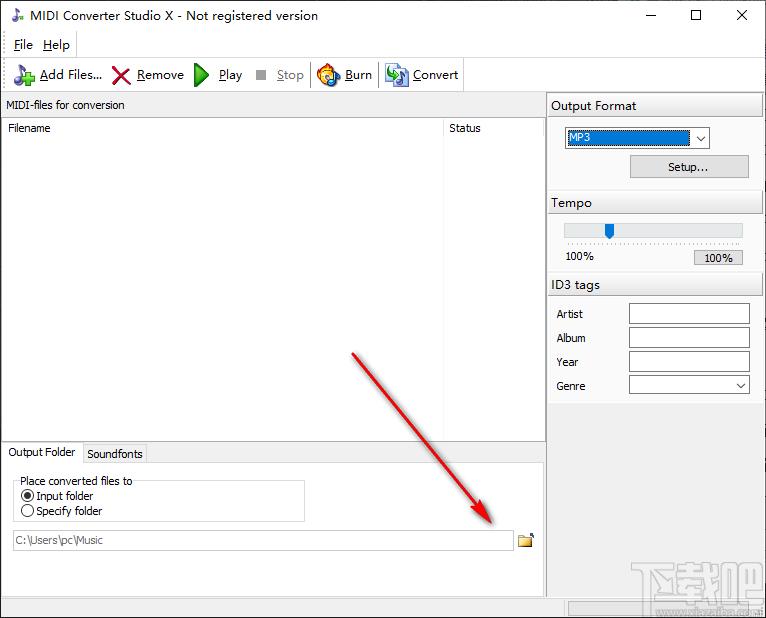Image resolution: width=766 pixels, height=618 pixels.
Task: Click the output path field C:\Users\pc\Music
Action: click(x=263, y=540)
